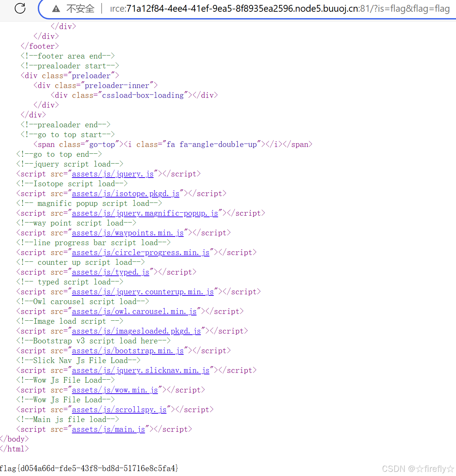Open the waypoints.min.js script link
456x476 pixels.
[x=128, y=233]
